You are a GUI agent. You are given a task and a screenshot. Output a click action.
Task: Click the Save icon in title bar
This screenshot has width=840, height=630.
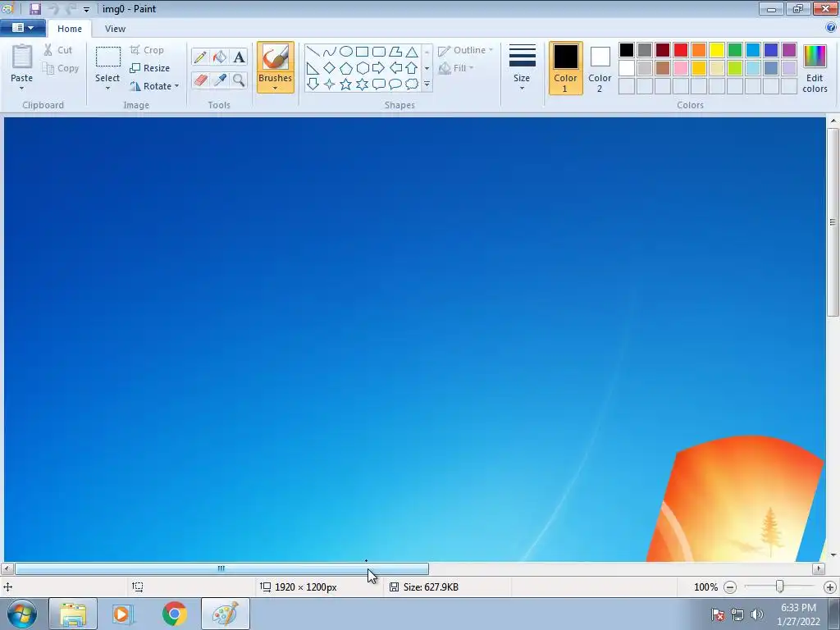[x=35, y=8]
